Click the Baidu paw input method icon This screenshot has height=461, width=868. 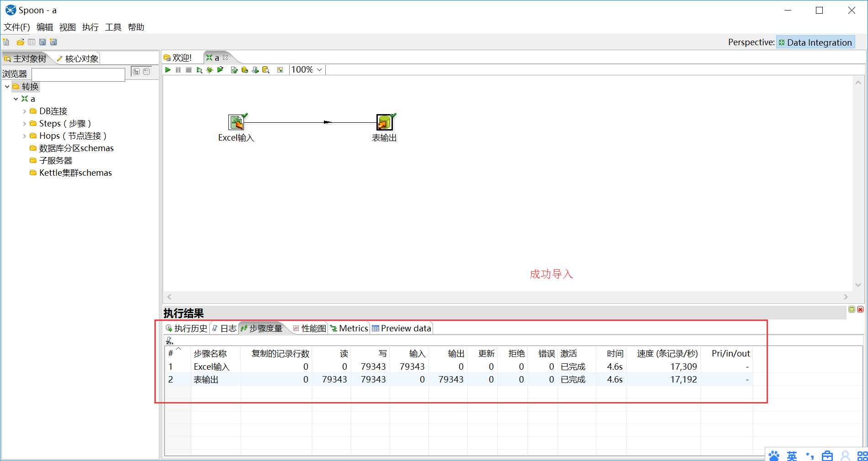774,455
